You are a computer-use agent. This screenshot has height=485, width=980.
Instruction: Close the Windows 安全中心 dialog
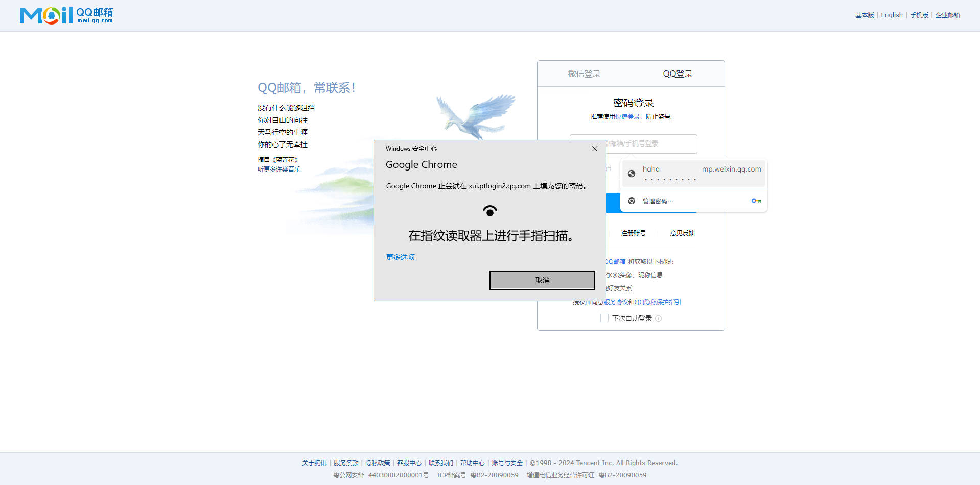(595, 149)
